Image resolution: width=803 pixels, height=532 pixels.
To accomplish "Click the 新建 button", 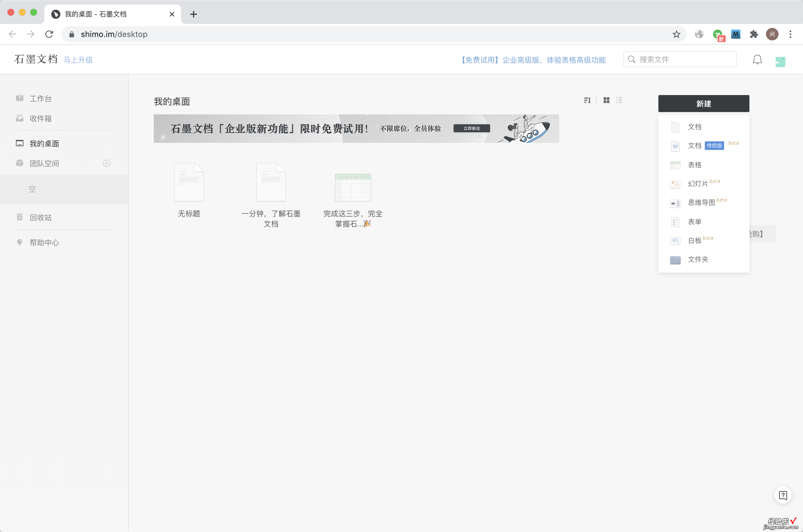I will click(x=704, y=104).
